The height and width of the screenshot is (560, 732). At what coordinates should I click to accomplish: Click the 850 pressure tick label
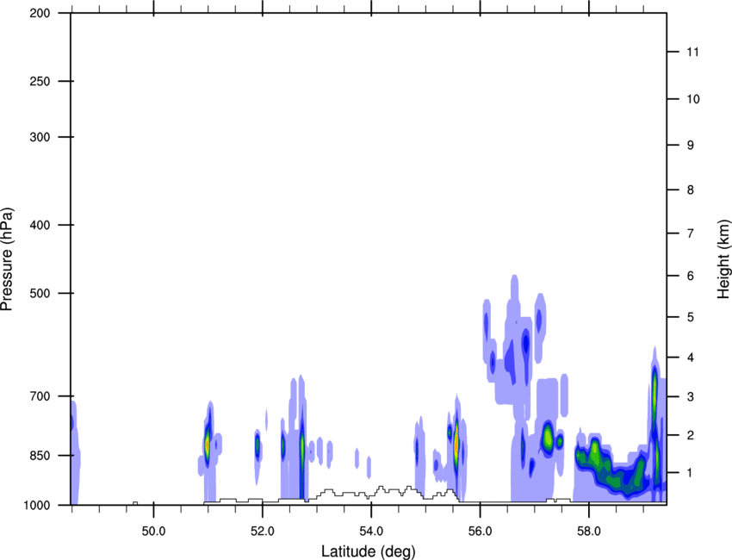pos(40,456)
